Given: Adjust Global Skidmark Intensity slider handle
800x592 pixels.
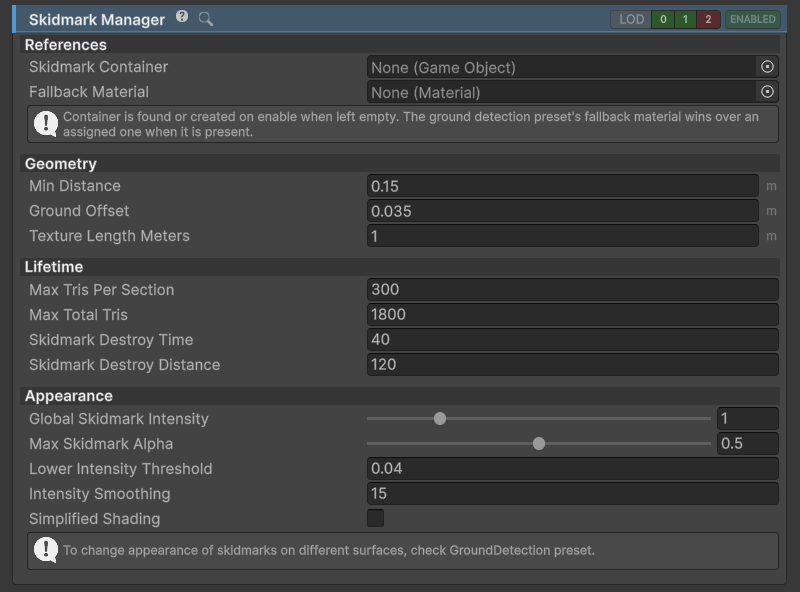Looking at the screenshot, I should [x=440, y=418].
